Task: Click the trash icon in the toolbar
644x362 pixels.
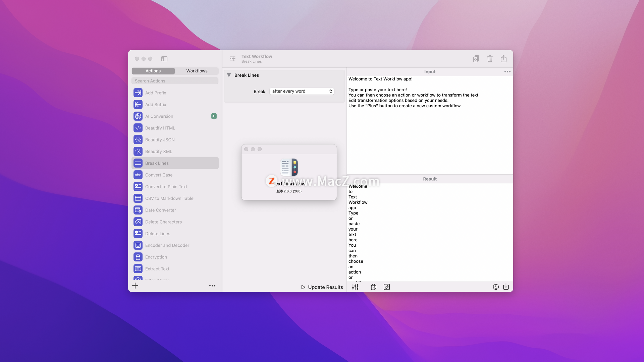Action: tap(490, 59)
